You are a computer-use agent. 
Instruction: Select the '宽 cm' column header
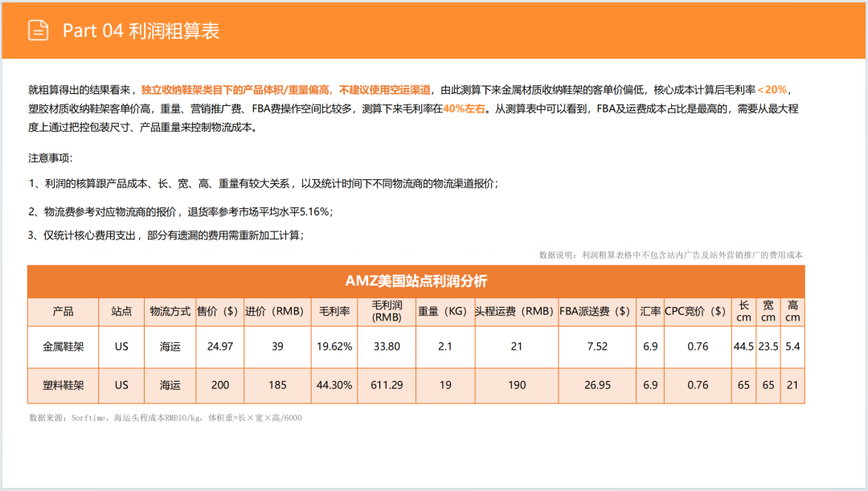tap(768, 311)
